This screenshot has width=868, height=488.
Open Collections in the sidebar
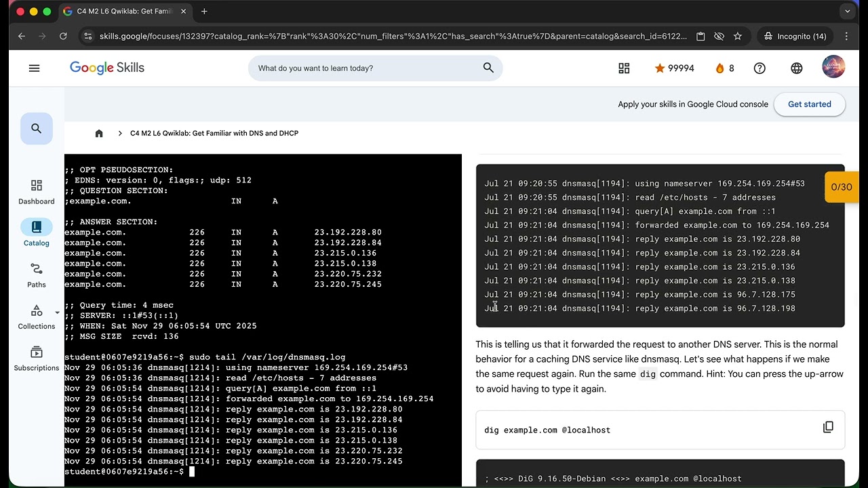pyautogui.click(x=37, y=317)
